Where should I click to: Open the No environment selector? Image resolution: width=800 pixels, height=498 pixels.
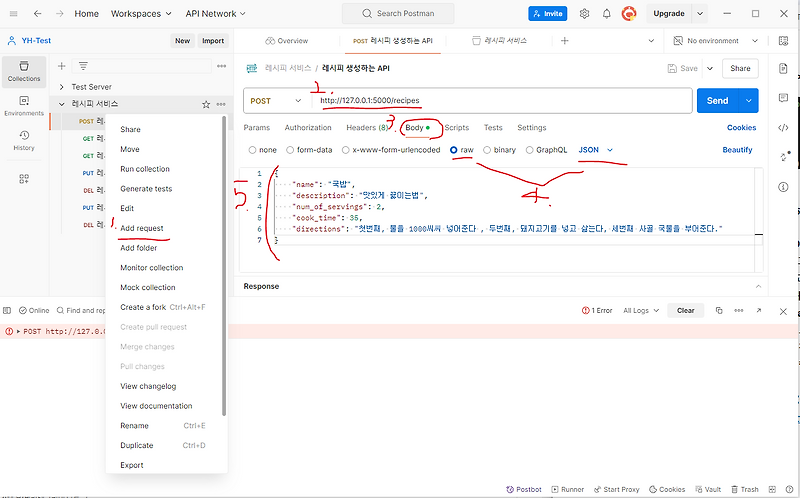tap(716, 41)
